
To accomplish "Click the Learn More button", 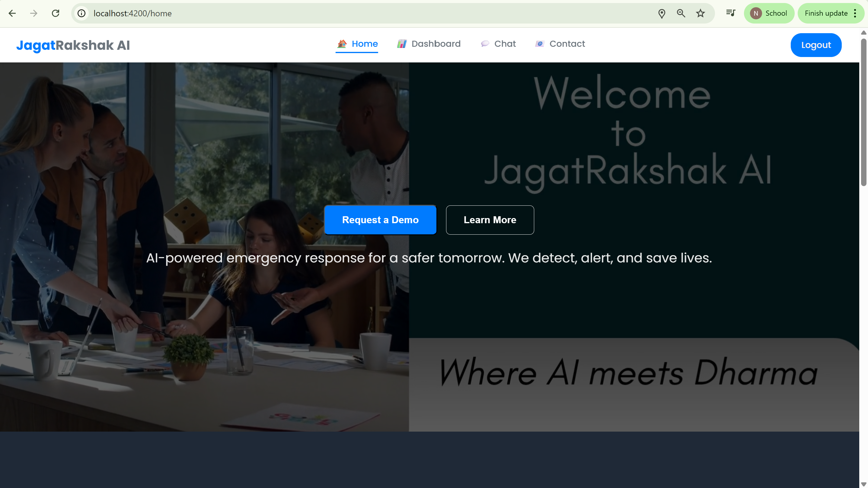I will (490, 220).
